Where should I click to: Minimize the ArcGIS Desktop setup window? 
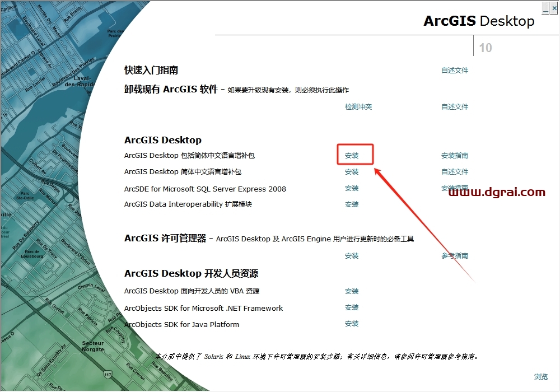point(545,8)
